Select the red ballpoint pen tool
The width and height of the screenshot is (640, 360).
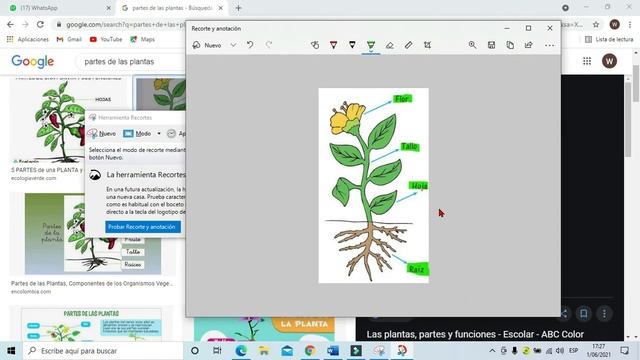click(333, 45)
